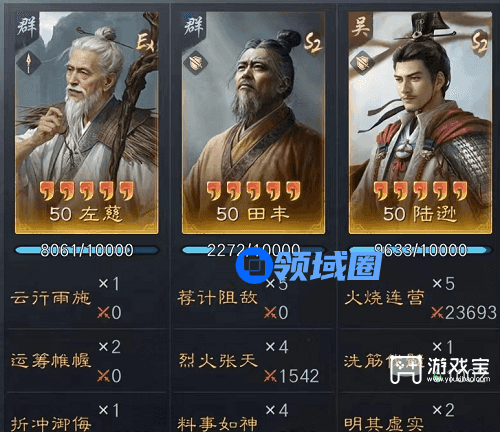Screen dimensions: 500x432
Task: Select the 运筹帷幄 skill entry
Action: point(51,361)
